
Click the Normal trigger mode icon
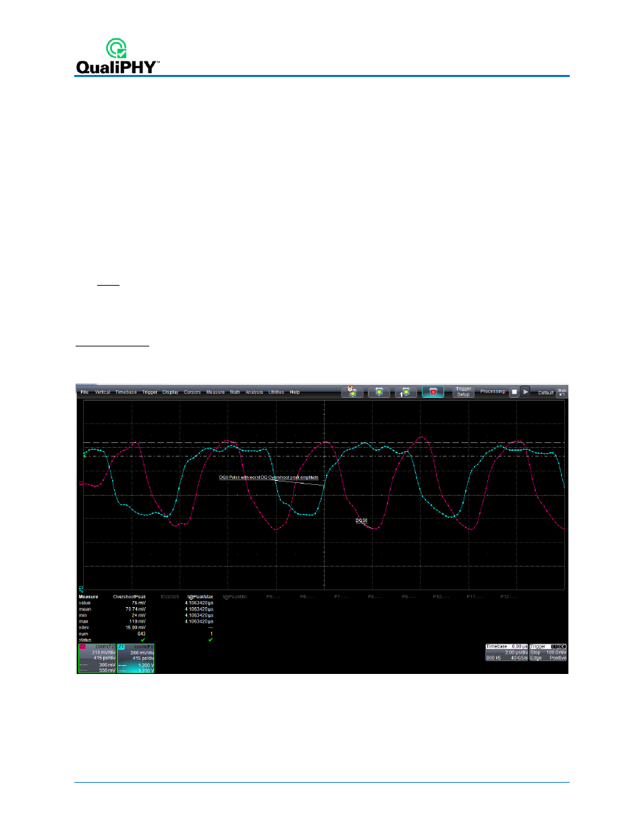pyautogui.click(x=379, y=392)
